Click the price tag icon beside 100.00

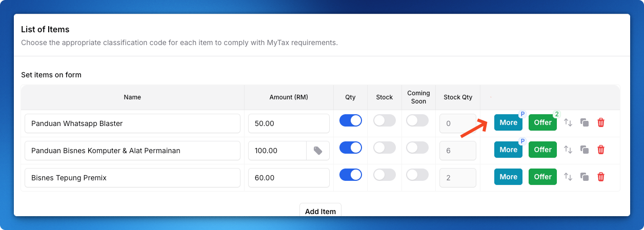pos(318,151)
